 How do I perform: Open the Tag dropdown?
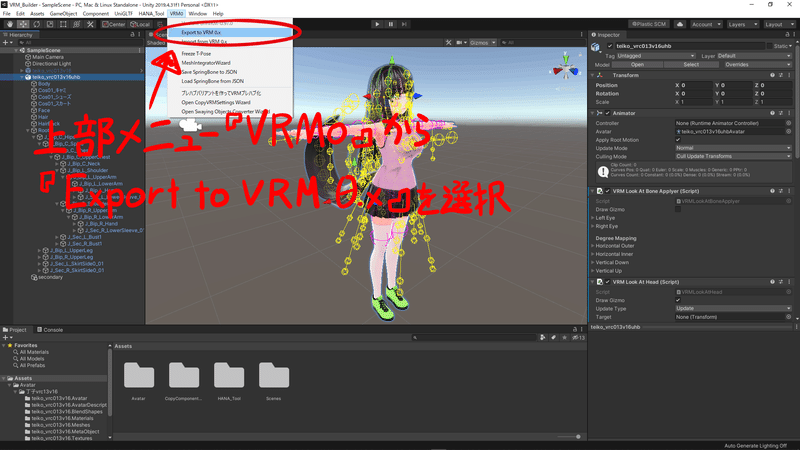pos(656,56)
